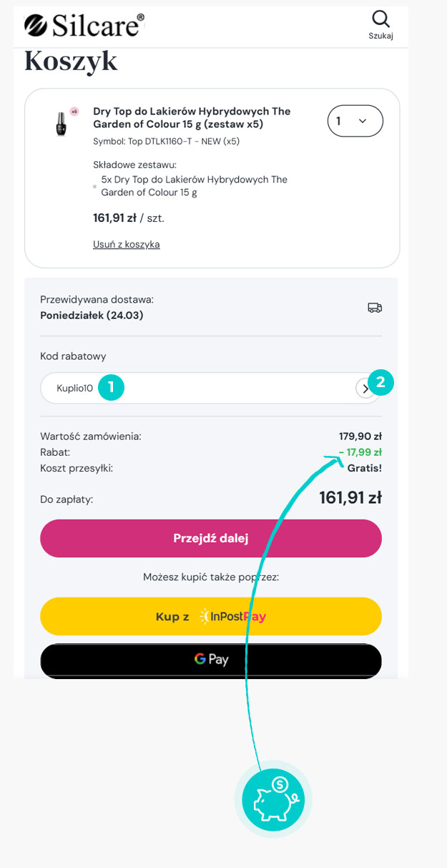Buy using the Kup z InPost Pay button
This screenshot has width=447, height=868.
pos(211,616)
